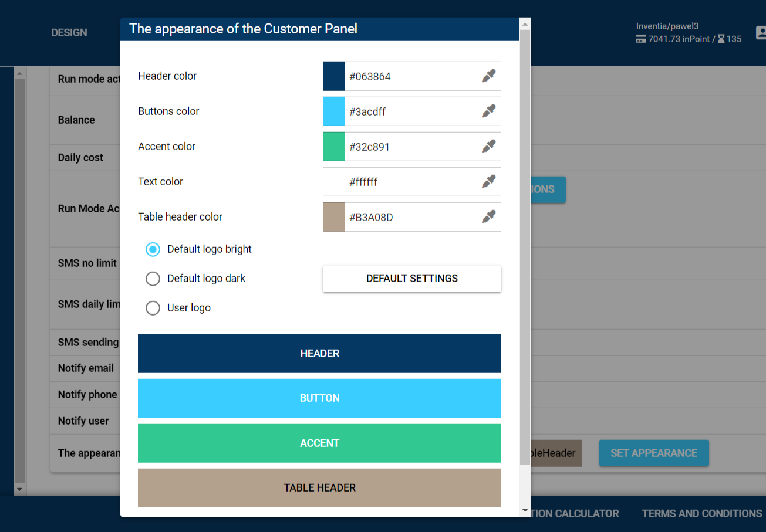Open the DESIGN menu item
Image resolution: width=766 pixels, height=532 pixels.
pyautogui.click(x=69, y=33)
